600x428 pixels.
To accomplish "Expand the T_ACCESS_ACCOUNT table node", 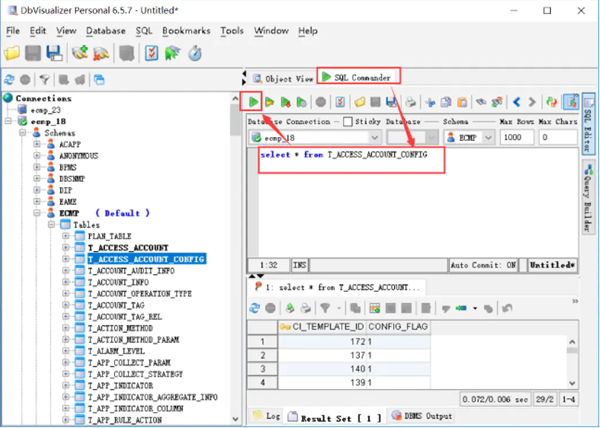I will pyautogui.click(x=67, y=246).
